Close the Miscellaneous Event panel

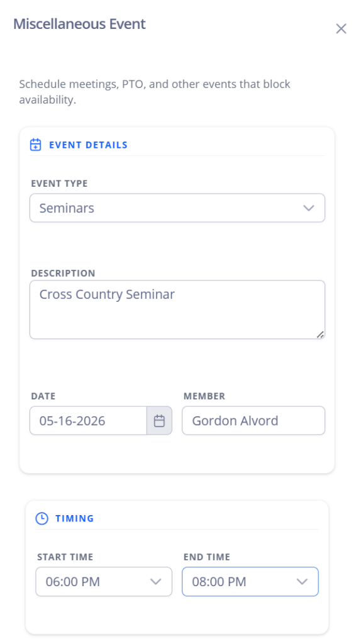(x=341, y=29)
